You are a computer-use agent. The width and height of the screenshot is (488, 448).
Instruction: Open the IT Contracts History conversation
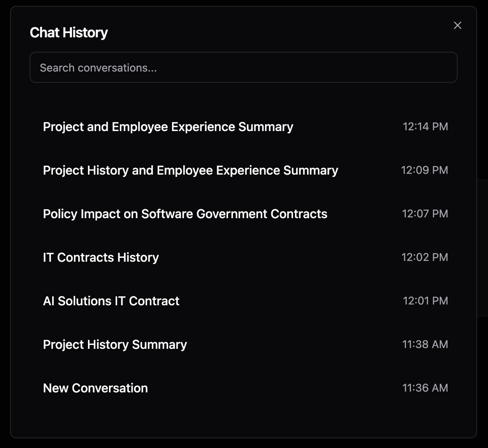(x=101, y=257)
